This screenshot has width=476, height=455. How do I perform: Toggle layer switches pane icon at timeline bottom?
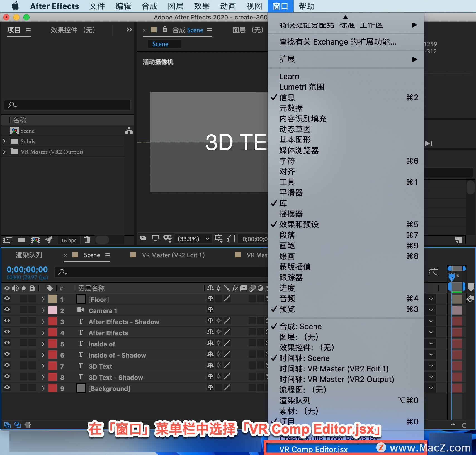8,425
